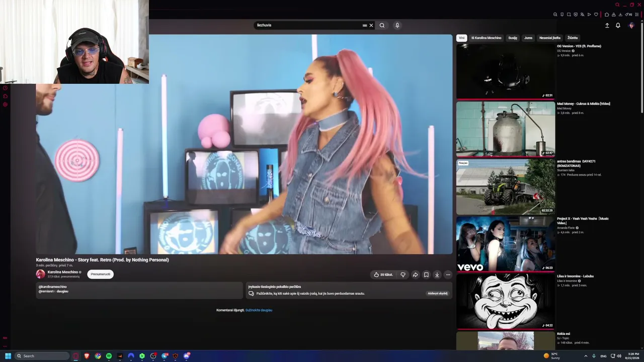Select the "Visi" filter chip

coord(461,38)
